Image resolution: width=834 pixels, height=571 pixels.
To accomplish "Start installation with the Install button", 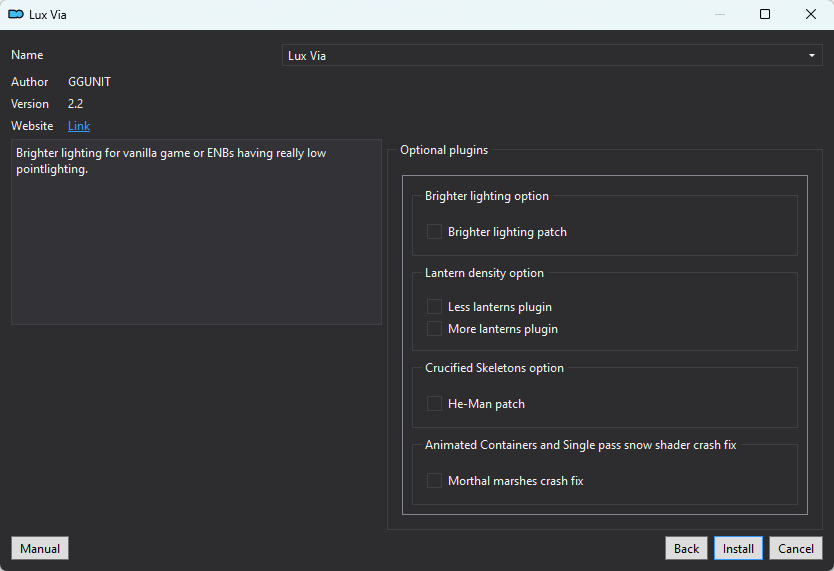I will [x=738, y=548].
